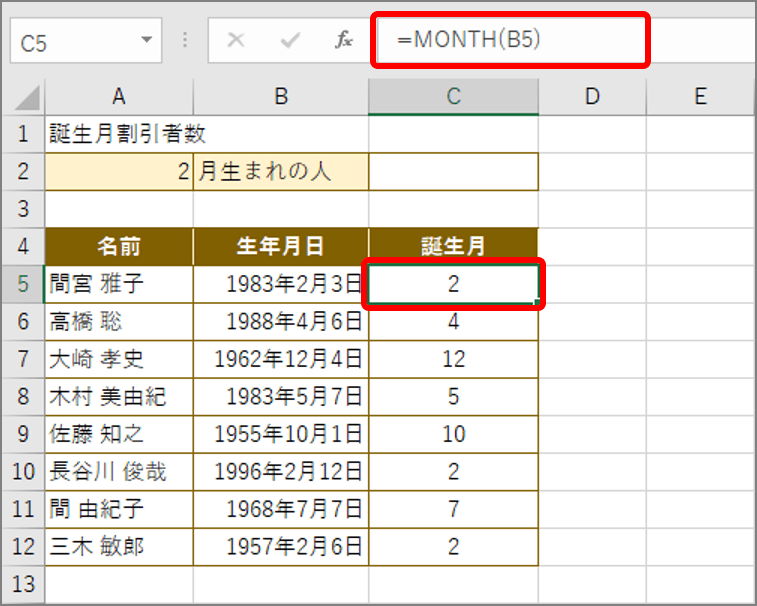Select column C header

(453, 97)
